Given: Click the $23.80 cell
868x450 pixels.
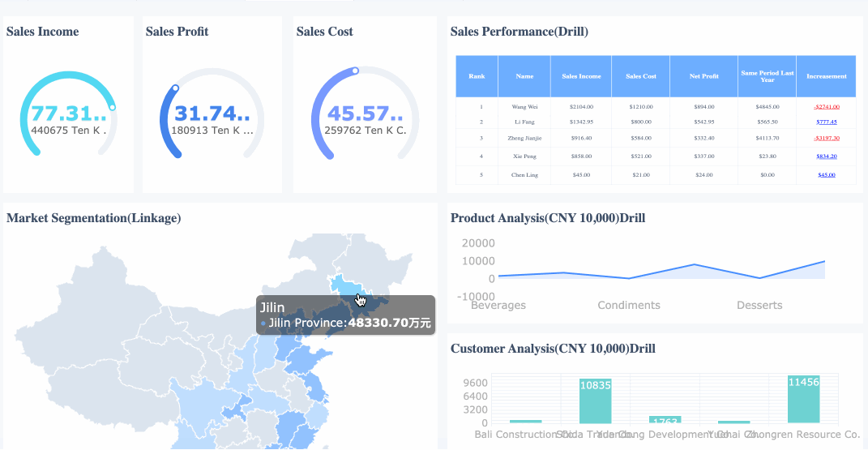Looking at the screenshot, I should coord(768,156).
